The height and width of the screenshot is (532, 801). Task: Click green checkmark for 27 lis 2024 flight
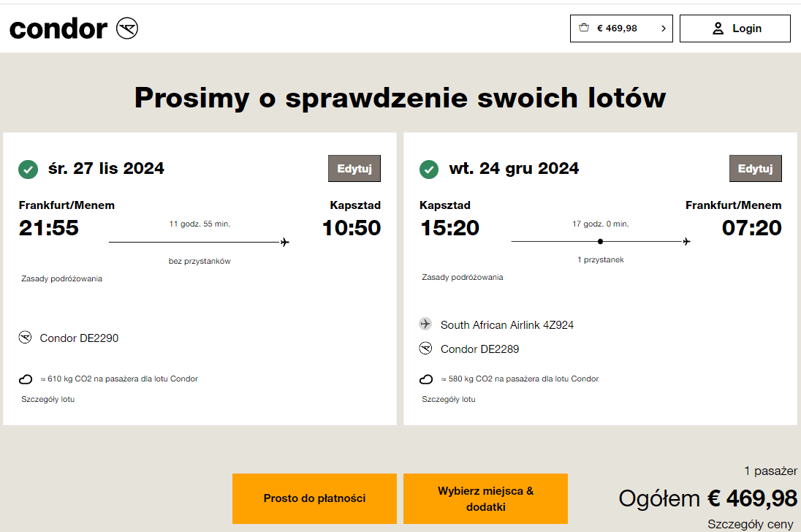click(28, 169)
